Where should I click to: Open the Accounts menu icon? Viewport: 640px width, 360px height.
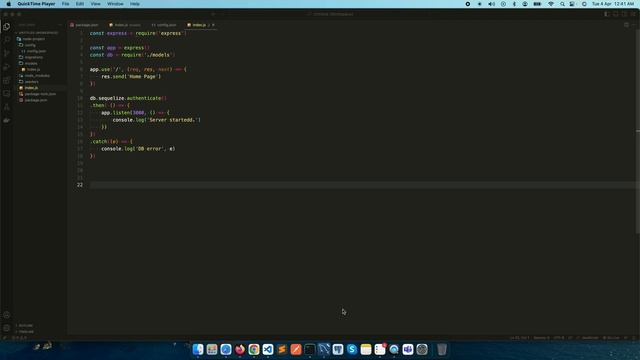7,315
